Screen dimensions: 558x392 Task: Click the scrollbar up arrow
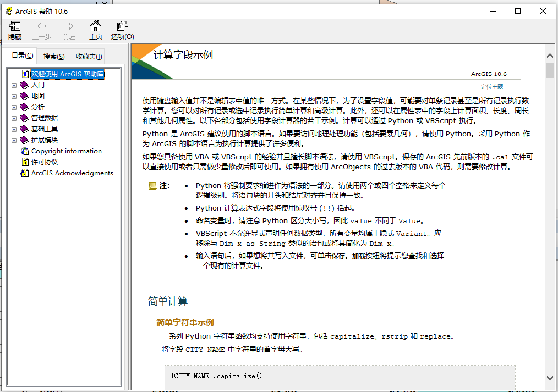pos(550,56)
